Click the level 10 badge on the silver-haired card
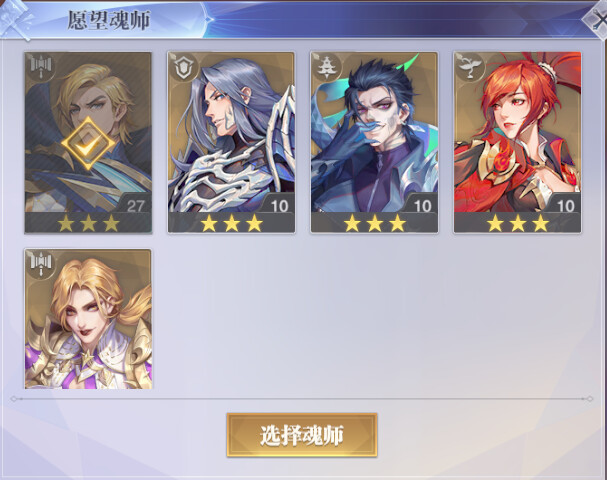Image resolution: width=607 pixels, height=480 pixels. pyautogui.click(x=279, y=206)
